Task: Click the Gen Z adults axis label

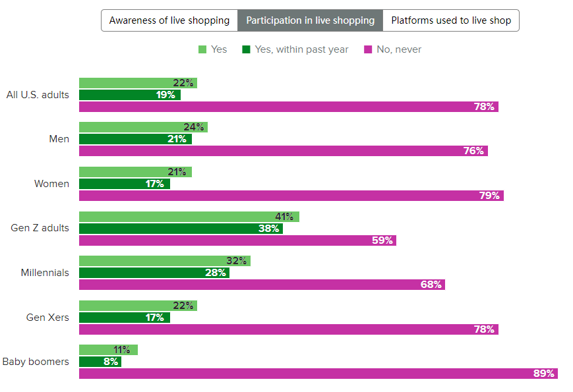Action: (x=40, y=228)
